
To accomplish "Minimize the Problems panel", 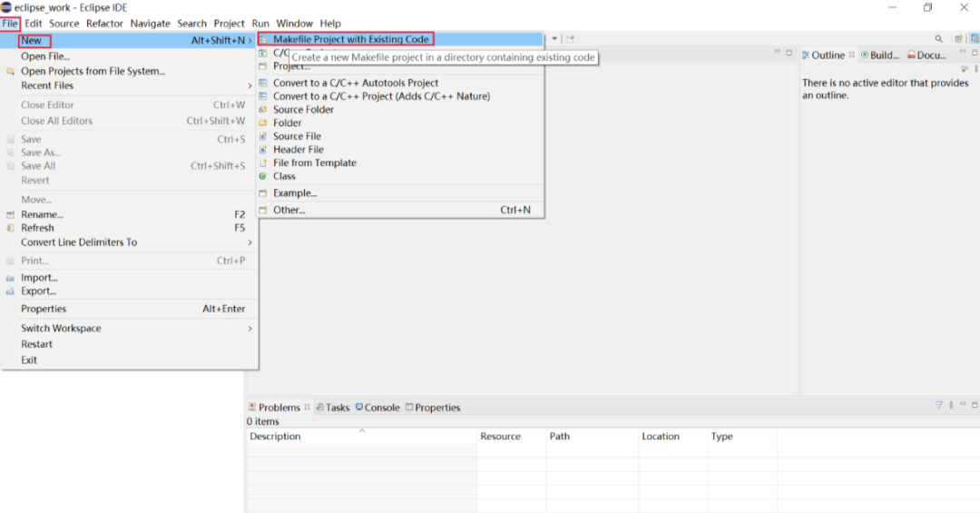I will (963, 405).
